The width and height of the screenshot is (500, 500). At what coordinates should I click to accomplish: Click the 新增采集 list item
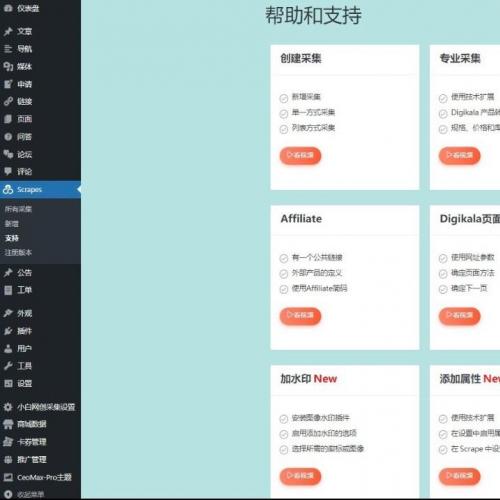coord(306,97)
